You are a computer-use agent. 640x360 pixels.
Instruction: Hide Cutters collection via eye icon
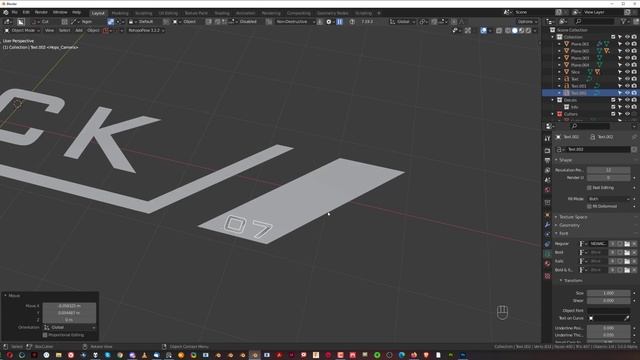click(627, 114)
